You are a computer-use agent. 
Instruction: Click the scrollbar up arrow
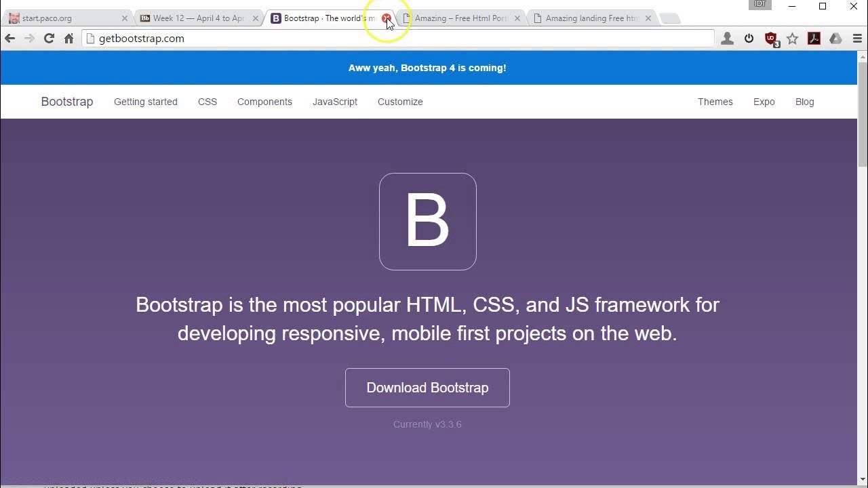[x=863, y=57]
